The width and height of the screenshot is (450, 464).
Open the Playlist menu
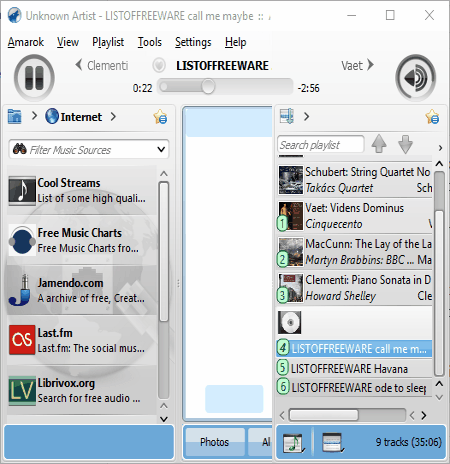(108, 42)
